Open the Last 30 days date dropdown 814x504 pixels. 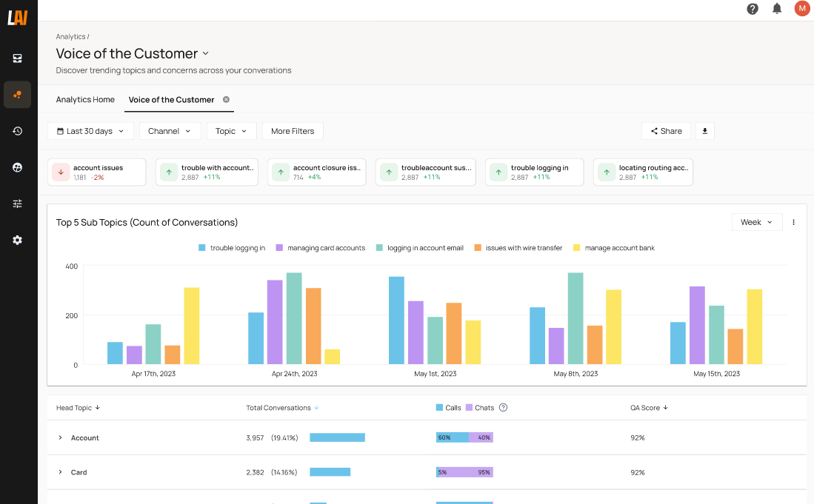pos(90,131)
